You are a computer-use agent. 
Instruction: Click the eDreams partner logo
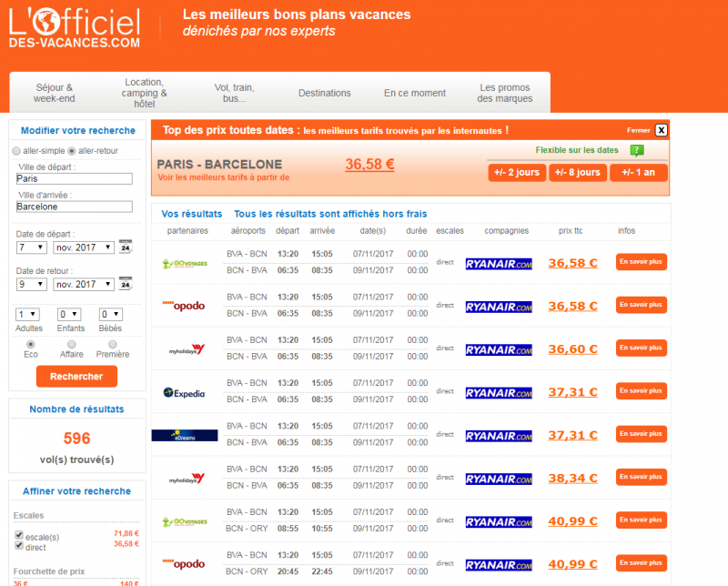coord(185,435)
